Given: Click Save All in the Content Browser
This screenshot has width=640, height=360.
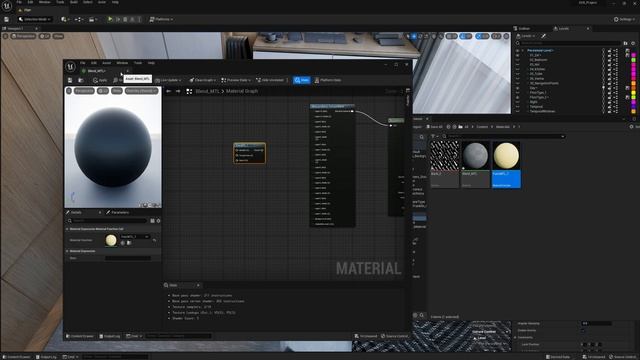Looking at the screenshot, I should [434, 127].
